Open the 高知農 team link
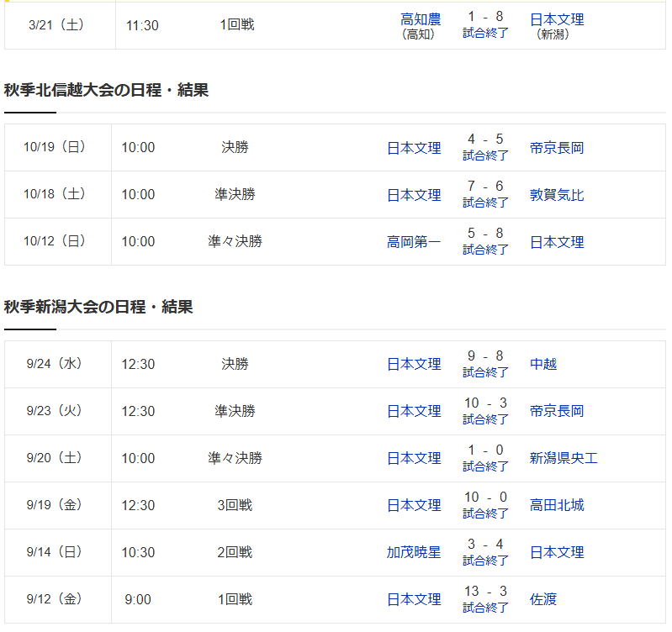672x632 pixels. pos(421,19)
